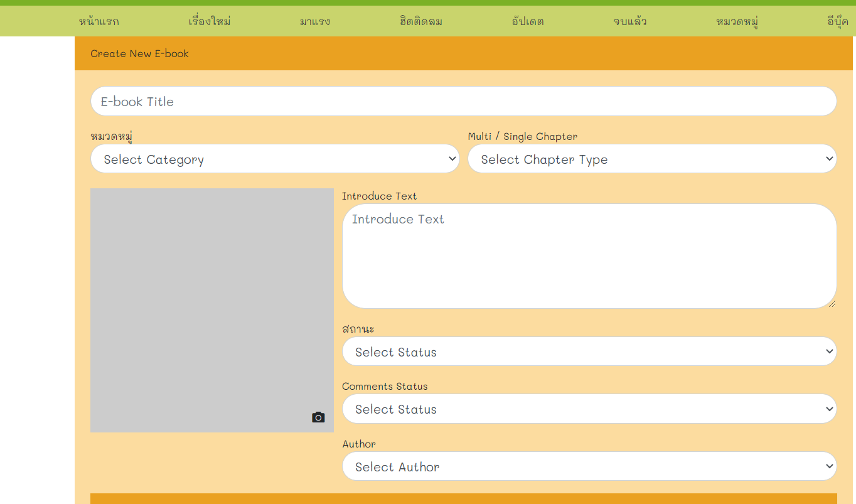Image resolution: width=856 pixels, height=504 pixels.
Task: Click the Multi / Single Chapter label
Action: (522, 136)
